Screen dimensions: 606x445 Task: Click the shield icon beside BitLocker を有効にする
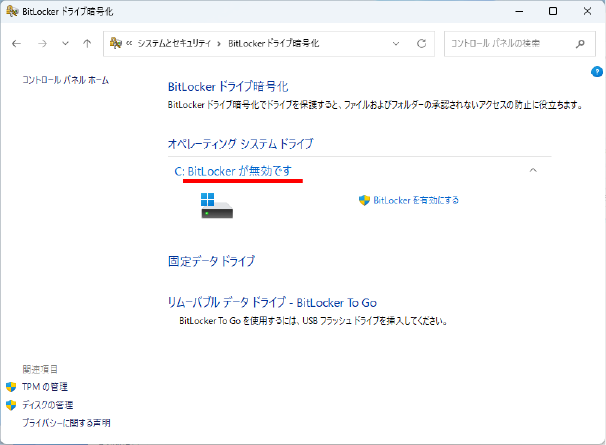[x=364, y=200]
